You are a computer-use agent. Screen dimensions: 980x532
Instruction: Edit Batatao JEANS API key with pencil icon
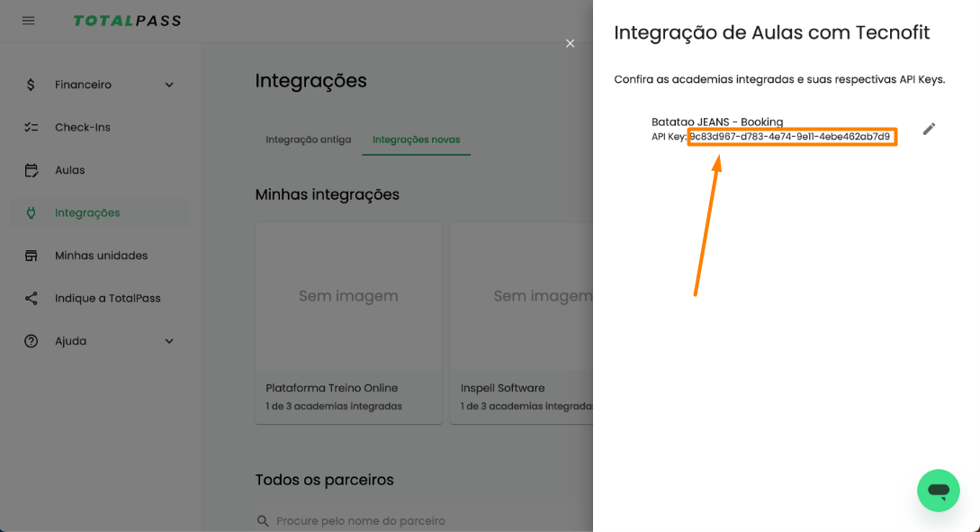pos(929,129)
